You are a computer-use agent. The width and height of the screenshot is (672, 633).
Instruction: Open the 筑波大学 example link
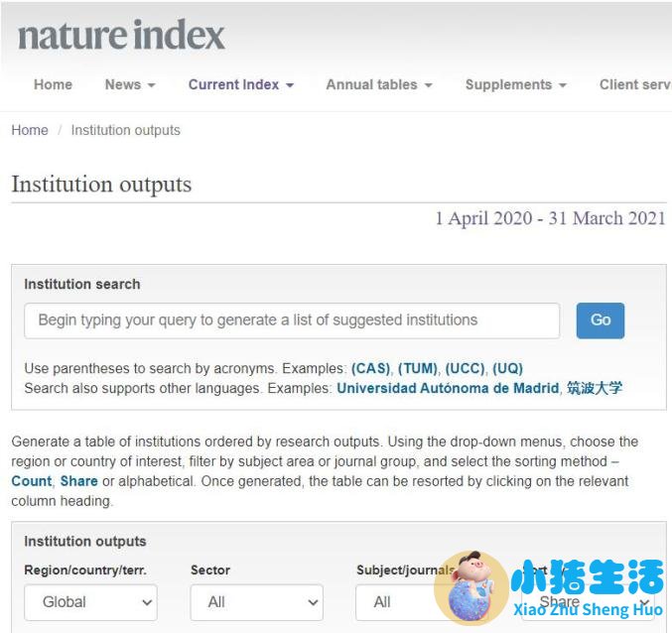coord(595,388)
